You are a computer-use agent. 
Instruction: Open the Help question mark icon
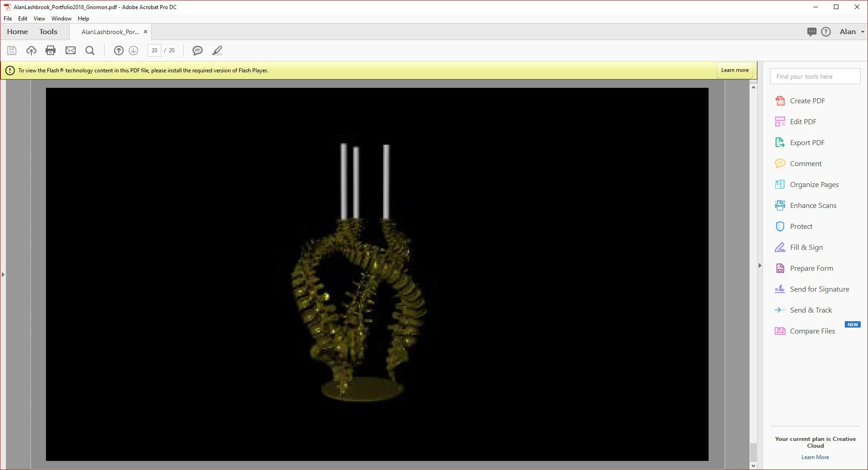pyautogui.click(x=826, y=32)
